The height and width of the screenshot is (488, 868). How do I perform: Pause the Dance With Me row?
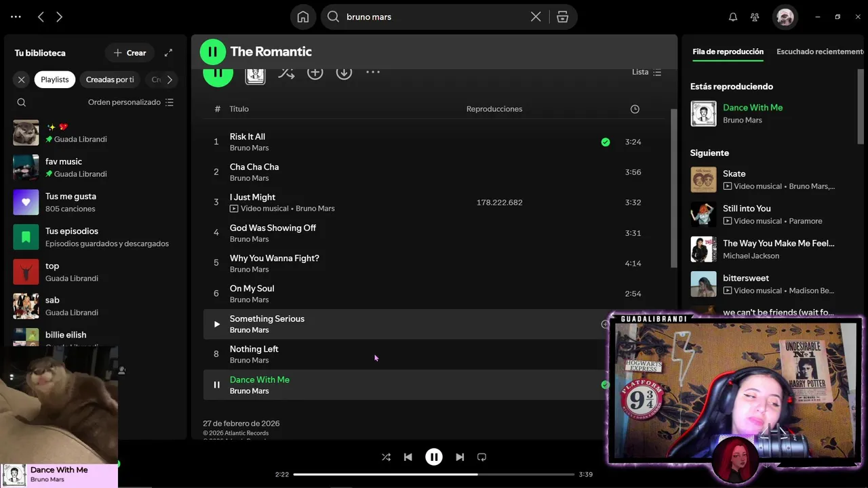pyautogui.click(x=216, y=385)
